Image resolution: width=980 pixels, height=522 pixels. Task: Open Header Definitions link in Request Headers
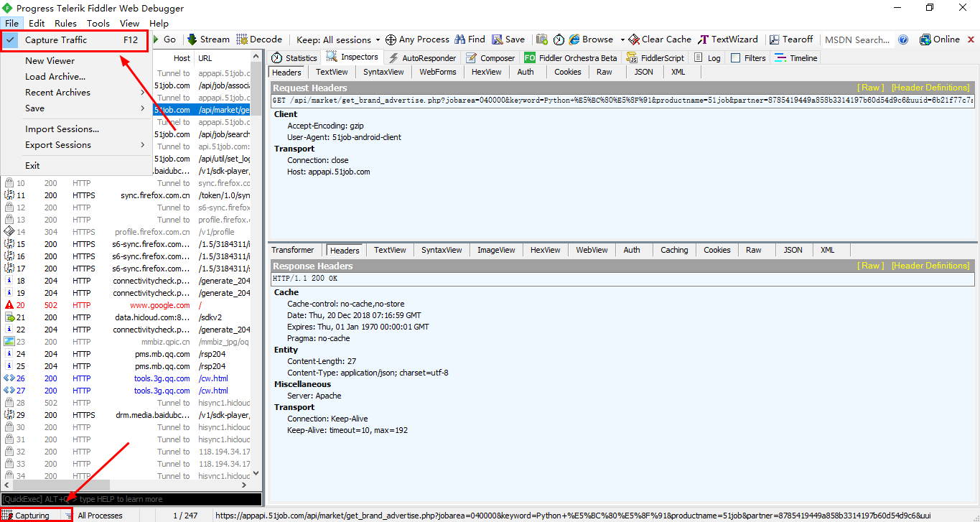pos(930,88)
